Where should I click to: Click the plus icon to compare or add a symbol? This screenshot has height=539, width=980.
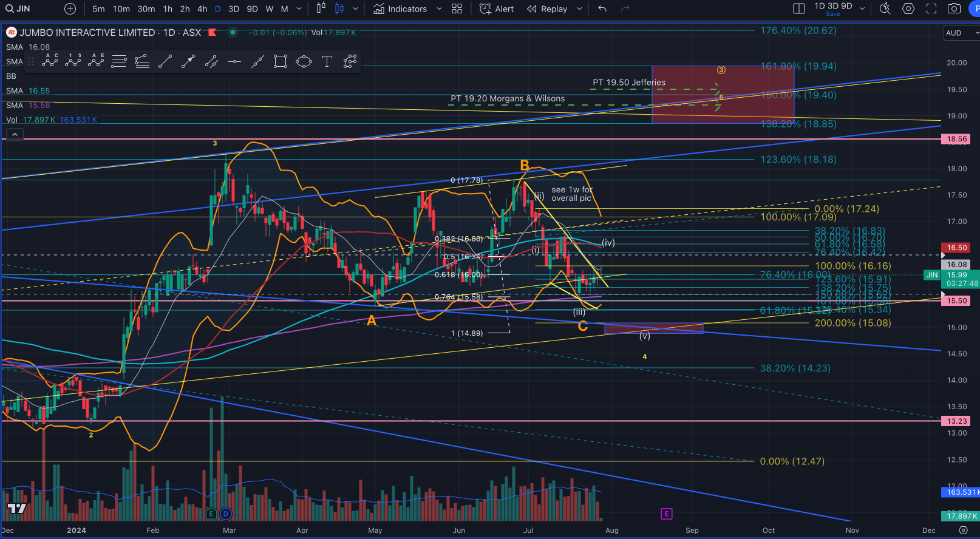pos(70,8)
